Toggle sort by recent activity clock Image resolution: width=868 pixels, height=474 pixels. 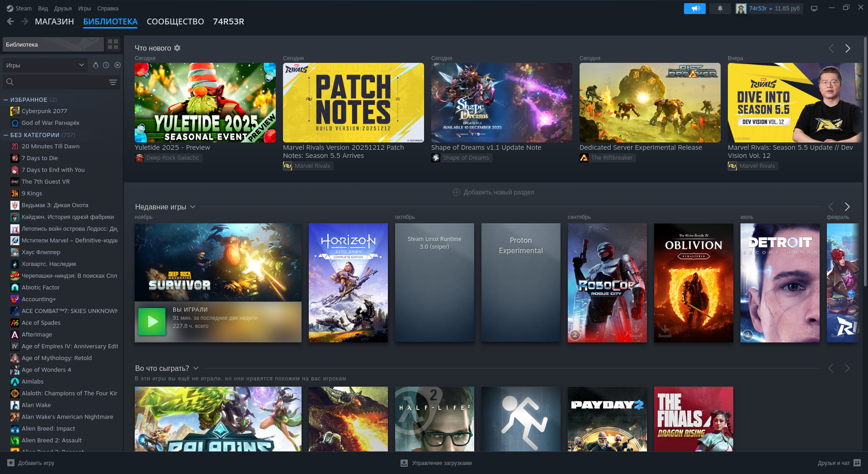point(106,65)
